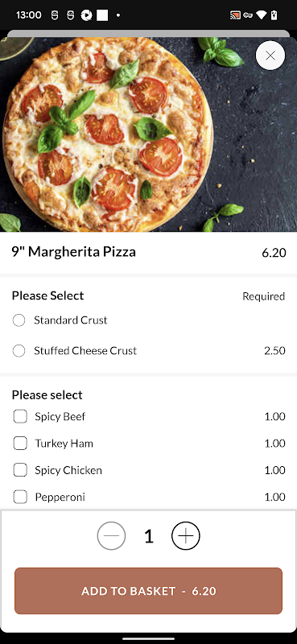Screen dimensions: 297x644
Task: Tap the battery status icon
Action: [274, 15]
